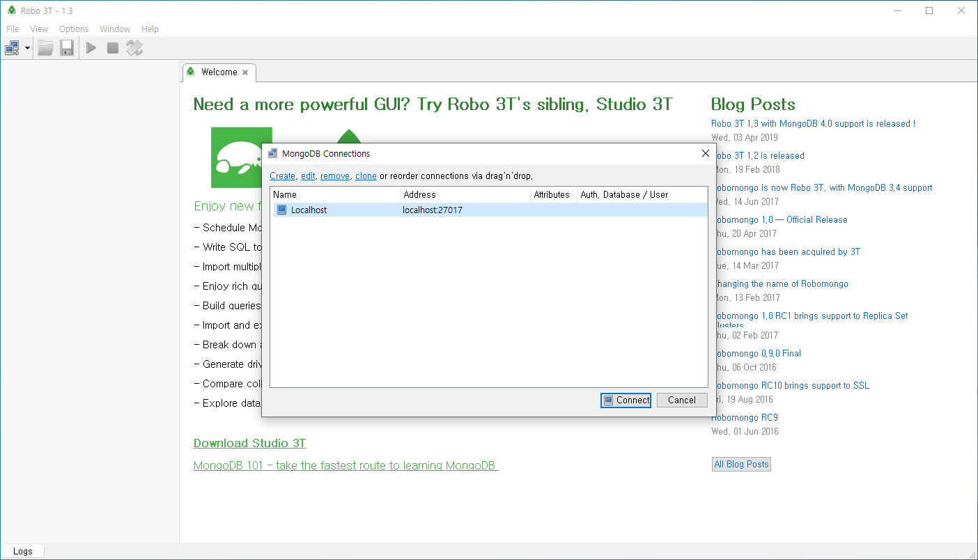Maximize the Robo 3T window
978x560 pixels.
pyautogui.click(x=929, y=10)
